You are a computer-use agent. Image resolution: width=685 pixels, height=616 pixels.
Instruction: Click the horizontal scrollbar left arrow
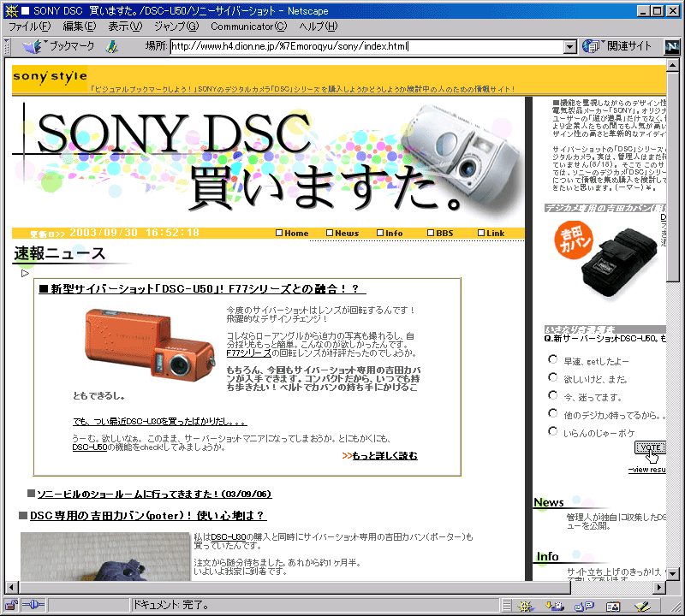[x=11, y=587]
